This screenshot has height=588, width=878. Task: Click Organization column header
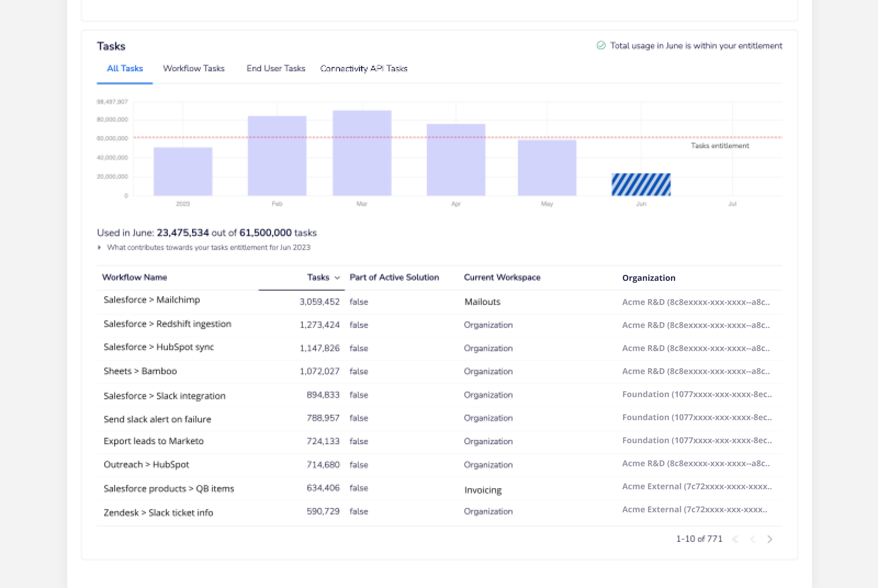(649, 278)
